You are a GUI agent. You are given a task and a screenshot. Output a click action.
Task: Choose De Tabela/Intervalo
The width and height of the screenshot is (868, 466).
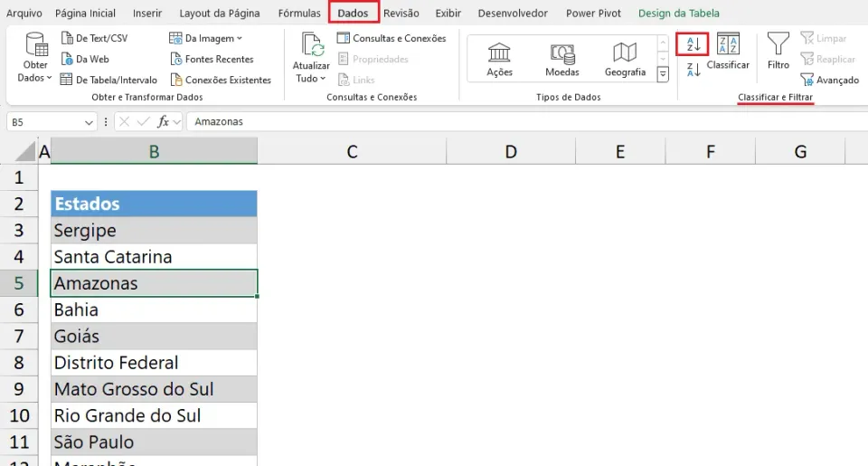[x=108, y=80]
